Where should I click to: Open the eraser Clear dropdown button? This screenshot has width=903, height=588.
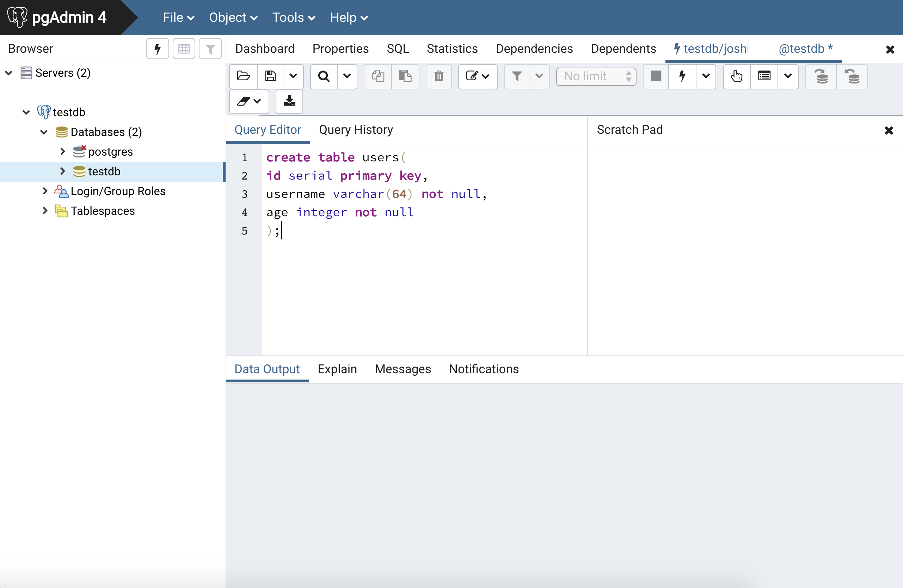249,101
